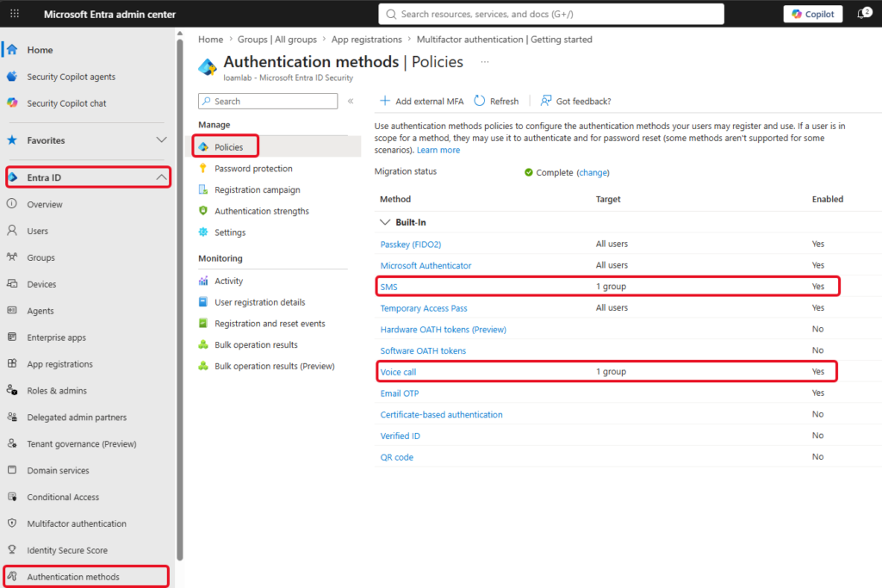Click the Multifactor authentication shield icon
The height and width of the screenshot is (588, 882).
(12, 523)
